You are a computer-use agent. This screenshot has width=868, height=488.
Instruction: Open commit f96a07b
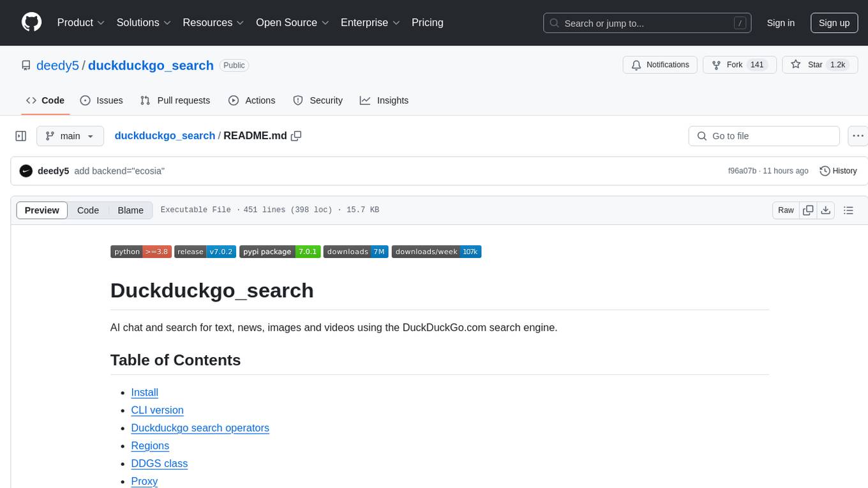click(742, 171)
